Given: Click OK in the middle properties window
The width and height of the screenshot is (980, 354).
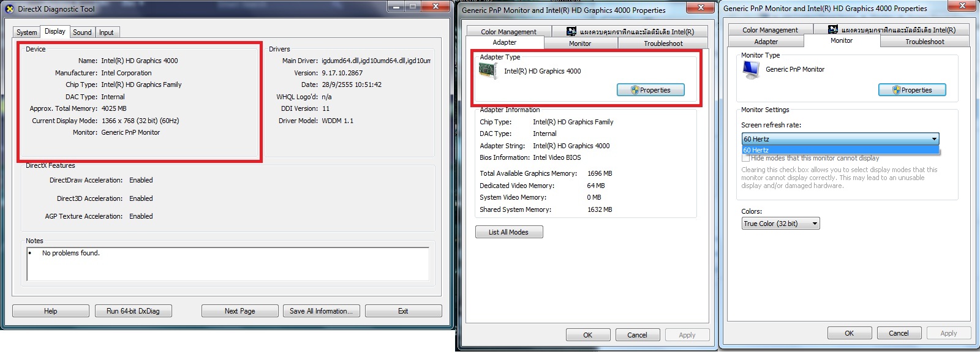Looking at the screenshot, I should pos(588,335).
